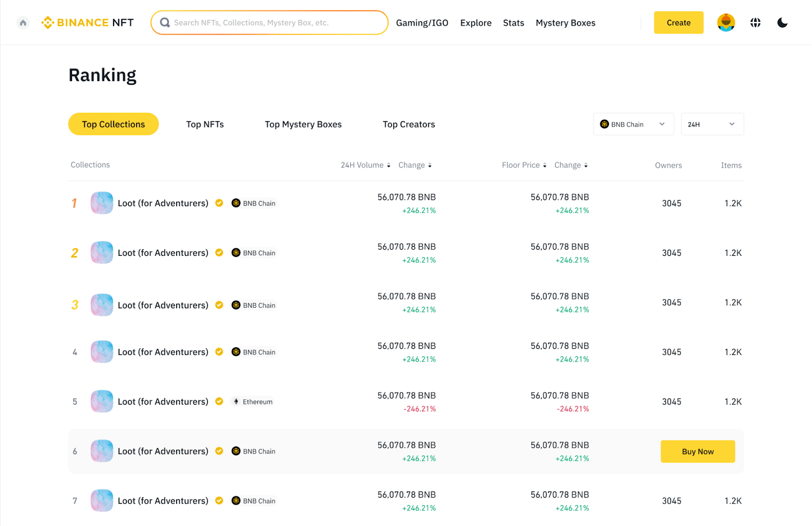This screenshot has width=812, height=526.
Task: Open the Mystery Boxes menu
Action: click(565, 23)
